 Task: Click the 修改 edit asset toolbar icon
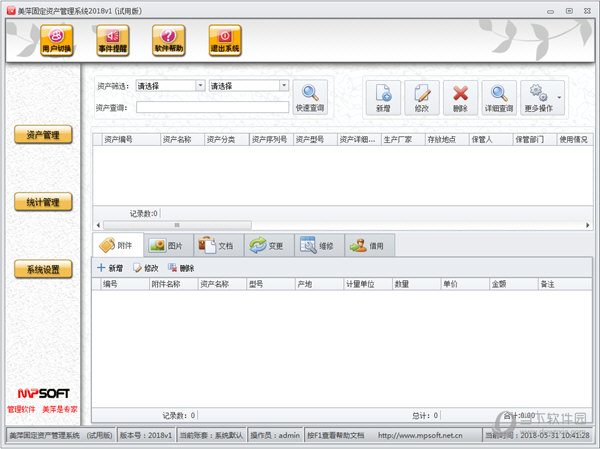(x=422, y=98)
